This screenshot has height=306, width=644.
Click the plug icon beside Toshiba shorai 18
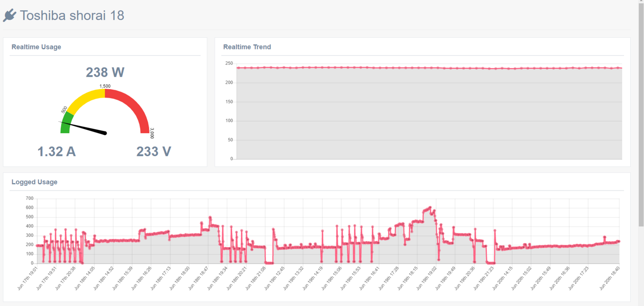pos(10,15)
